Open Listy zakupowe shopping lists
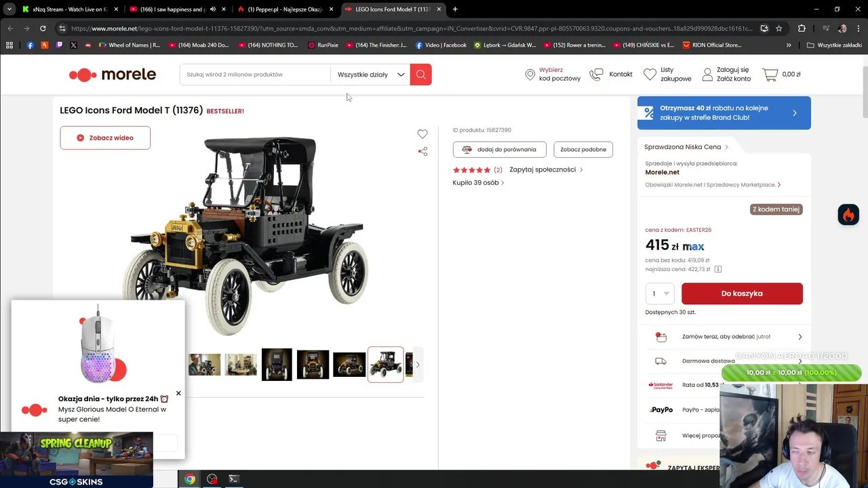The width and height of the screenshot is (868, 488). pyautogui.click(x=667, y=75)
